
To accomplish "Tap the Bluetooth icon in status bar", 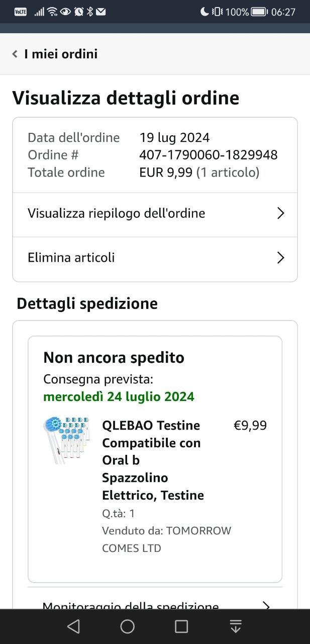I will coord(90,12).
